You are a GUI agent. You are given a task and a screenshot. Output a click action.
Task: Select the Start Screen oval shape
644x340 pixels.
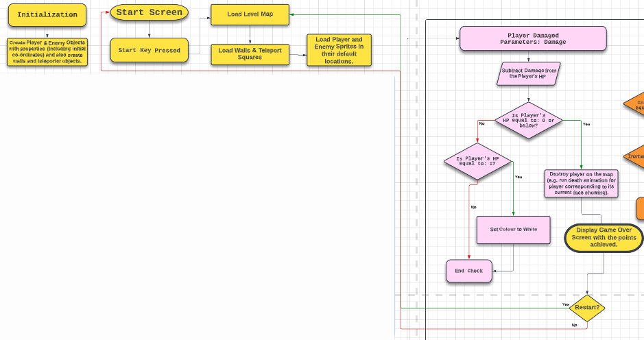coord(149,12)
